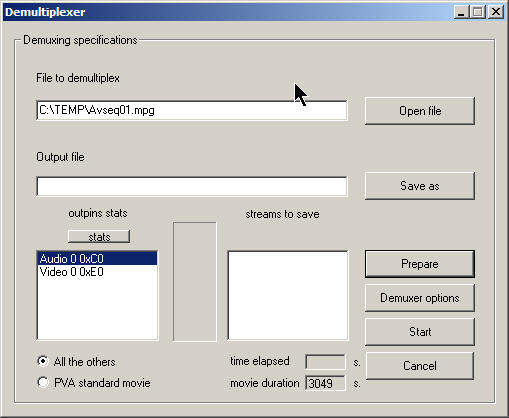Select the 'PVA standard movie' radio option
Viewport: 509px width, 418px height.
(43, 382)
